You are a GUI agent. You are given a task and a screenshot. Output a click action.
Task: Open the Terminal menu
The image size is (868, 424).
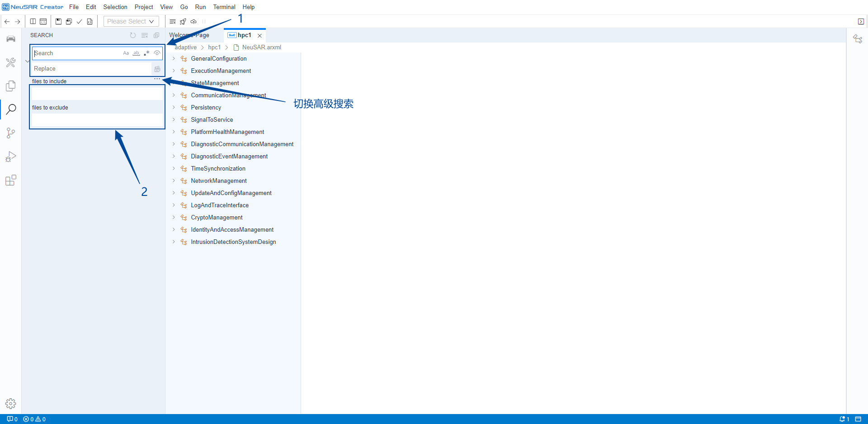point(224,7)
